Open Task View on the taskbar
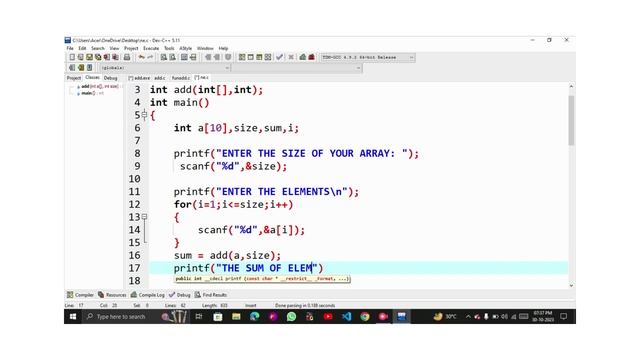 pyautogui.click(x=199, y=316)
